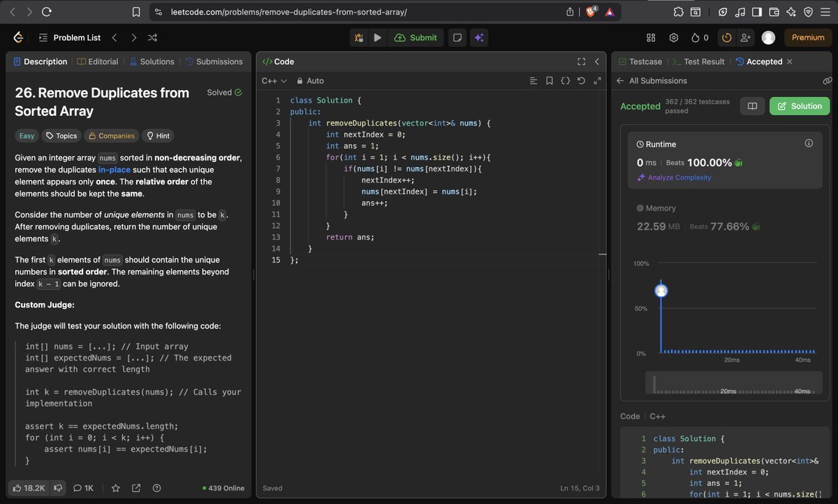Open the Topics tag

coord(61,136)
